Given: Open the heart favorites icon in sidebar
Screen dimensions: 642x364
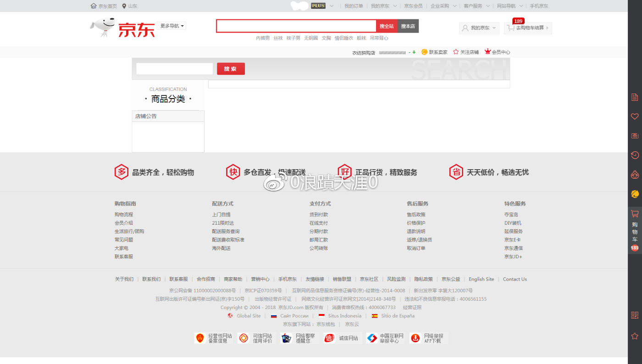Looking at the screenshot, I should [635, 116].
